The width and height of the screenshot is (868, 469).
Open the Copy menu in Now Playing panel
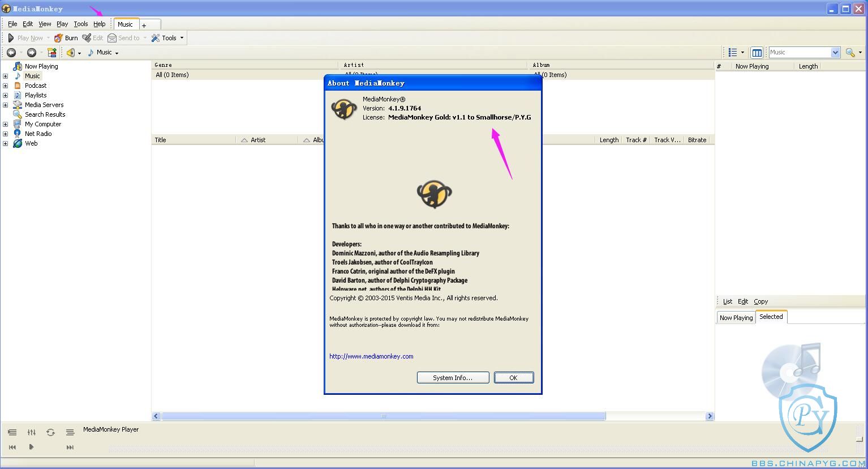point(761,301)
